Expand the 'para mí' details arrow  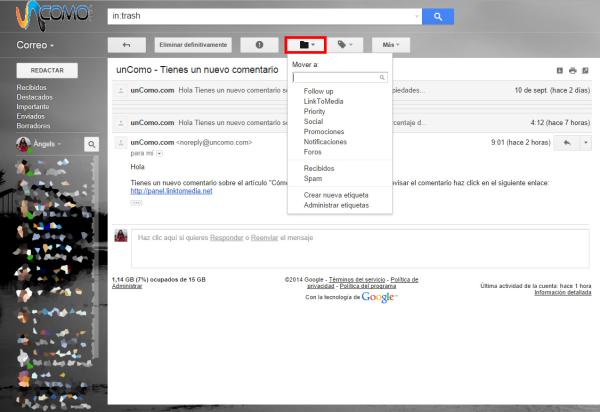tap(160, 153)
